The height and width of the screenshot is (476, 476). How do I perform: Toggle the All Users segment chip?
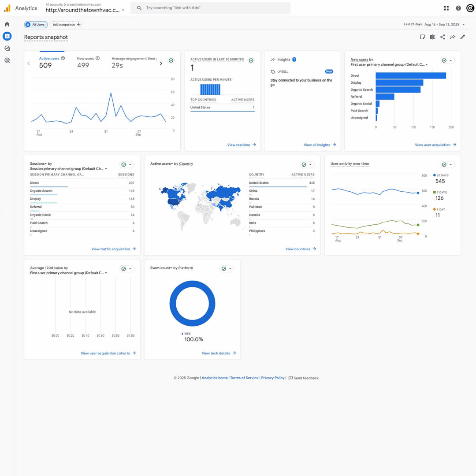[36, 25]
